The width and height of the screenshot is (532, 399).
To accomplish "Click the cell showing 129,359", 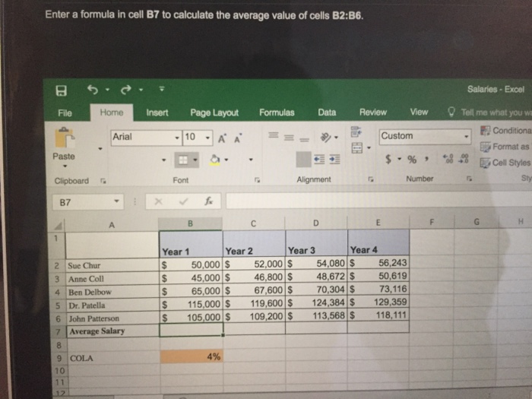I will pyautogui.click(x=378, y=302).
